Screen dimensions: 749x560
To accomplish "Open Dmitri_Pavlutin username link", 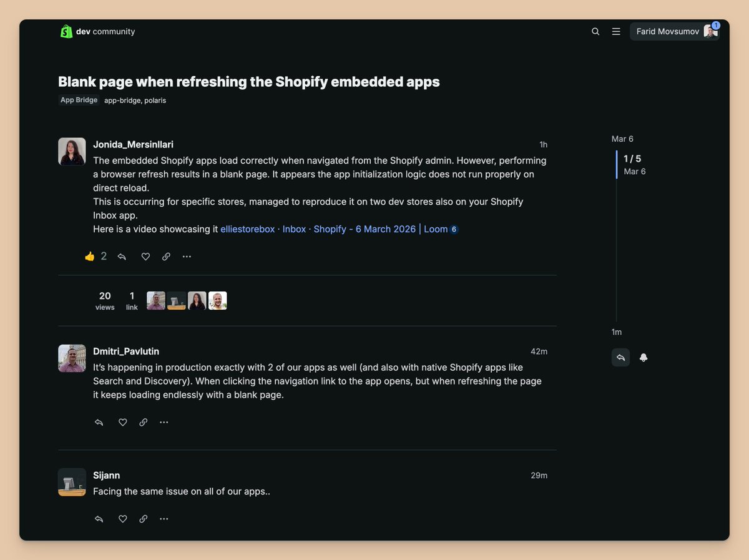I will tap(126, 351).
